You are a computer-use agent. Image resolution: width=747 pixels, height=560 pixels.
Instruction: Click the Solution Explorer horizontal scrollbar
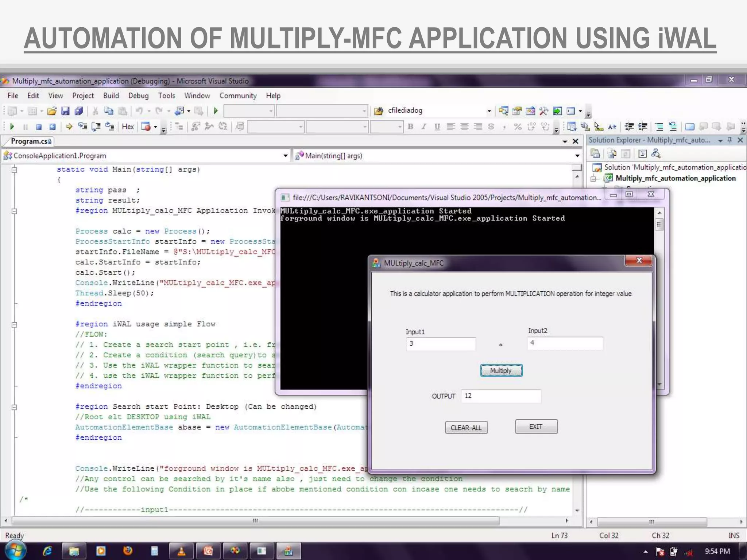(652, 522)
